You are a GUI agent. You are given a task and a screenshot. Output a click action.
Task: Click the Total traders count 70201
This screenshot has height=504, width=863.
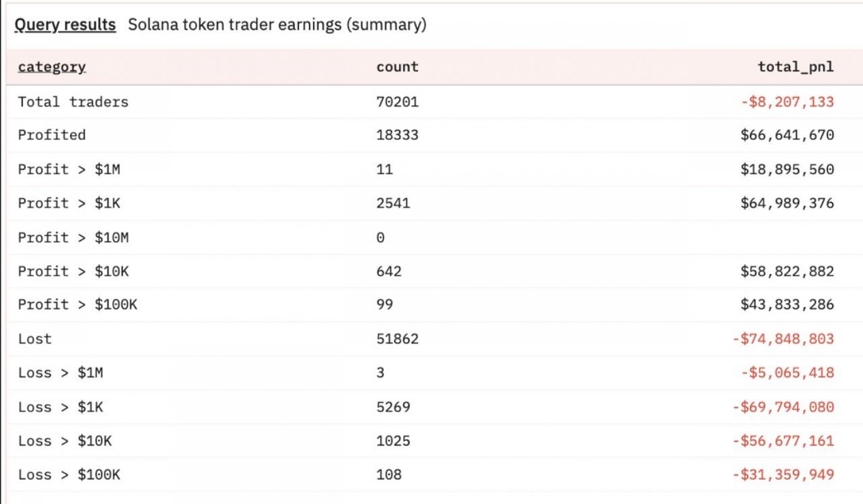click(397, 102)
